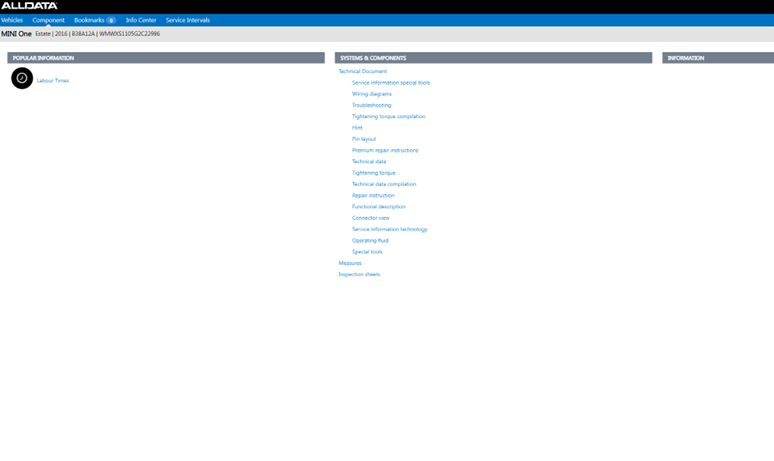Click the Estate 2016 vehicle details text
Viewport: 774px width, 461px height.
(97, 34)
